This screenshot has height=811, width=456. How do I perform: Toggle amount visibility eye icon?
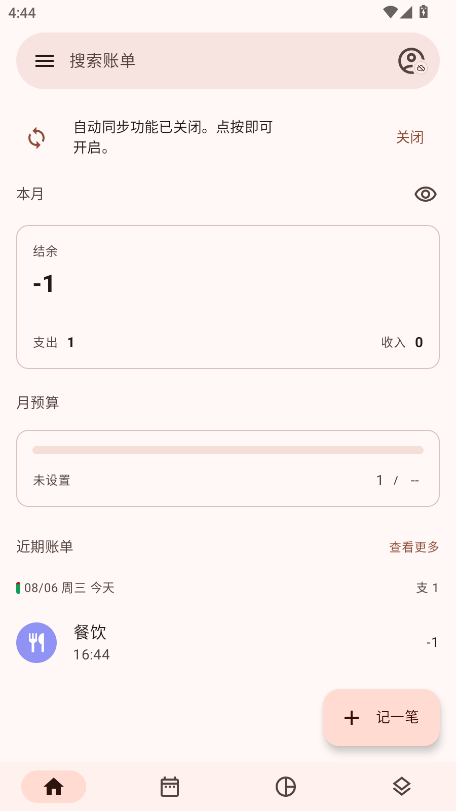click(x=425, y=194)
